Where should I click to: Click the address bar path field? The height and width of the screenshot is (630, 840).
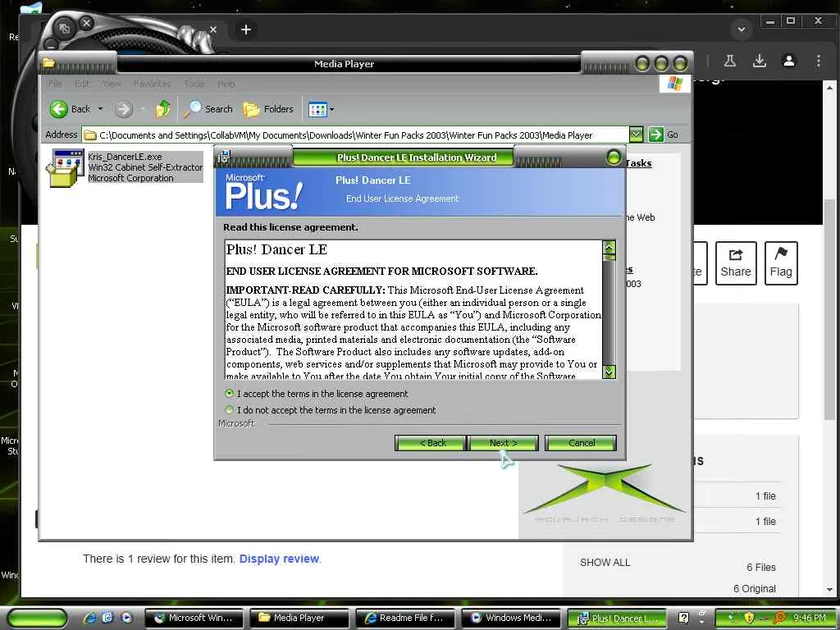click(356, 135)
